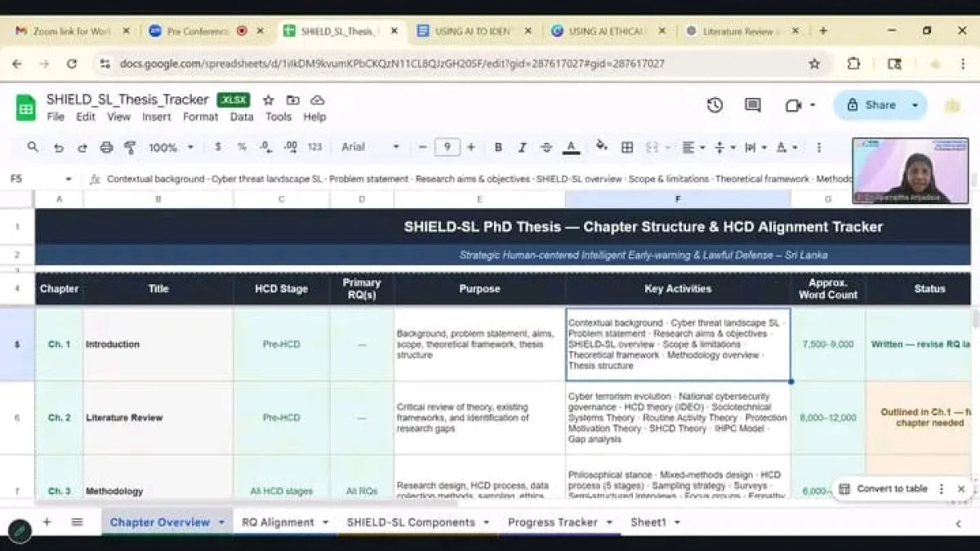The width and height of the screenshot is (980, 551).
Task: Open the borders tool icon
Action: 627,148
